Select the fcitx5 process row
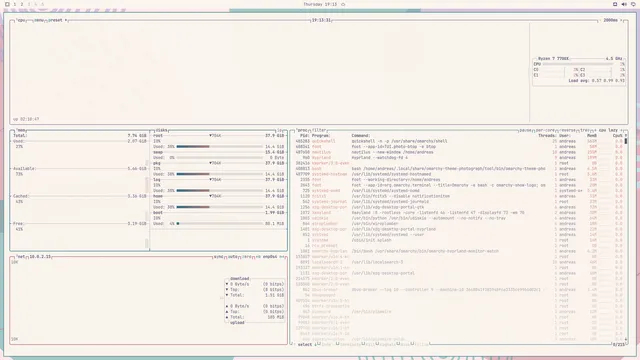The height and width of the screenshot is (360, 640). 459,196
